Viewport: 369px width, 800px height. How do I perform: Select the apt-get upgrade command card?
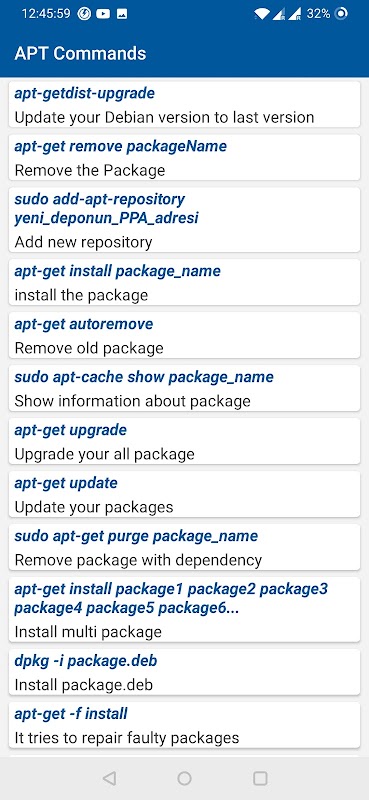point(184,441)
